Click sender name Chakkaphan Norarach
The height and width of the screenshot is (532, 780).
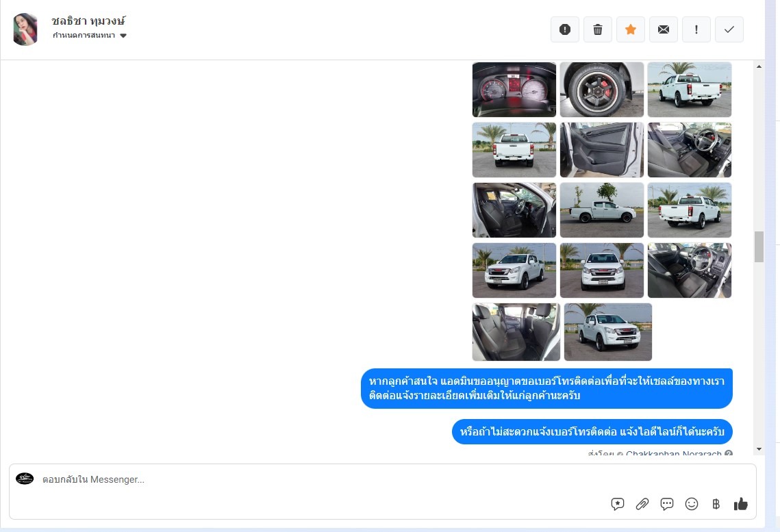click(673, 453)
